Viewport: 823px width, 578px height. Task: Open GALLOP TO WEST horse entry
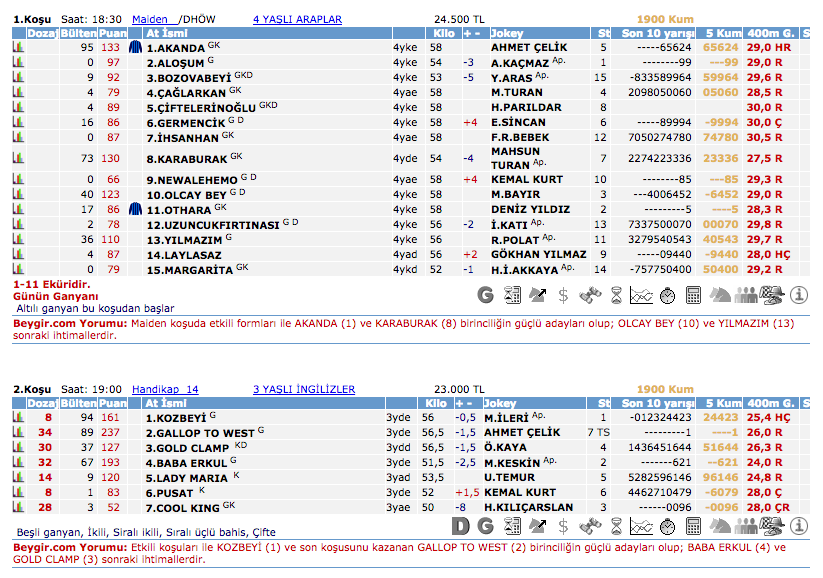pyautogui.click(x=200, y=433)
